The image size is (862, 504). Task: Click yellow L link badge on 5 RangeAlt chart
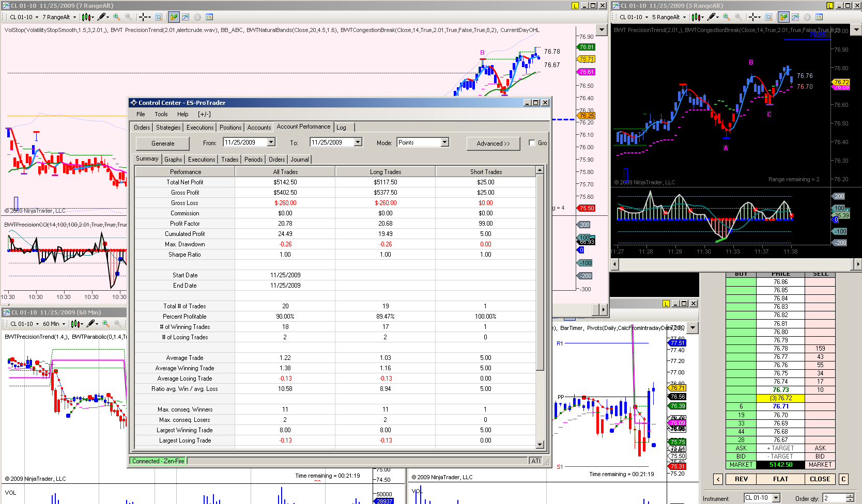point(830,6)
